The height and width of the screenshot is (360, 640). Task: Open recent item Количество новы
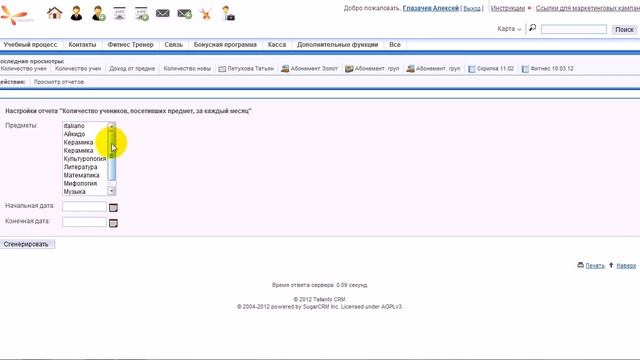tap(187, 69)
